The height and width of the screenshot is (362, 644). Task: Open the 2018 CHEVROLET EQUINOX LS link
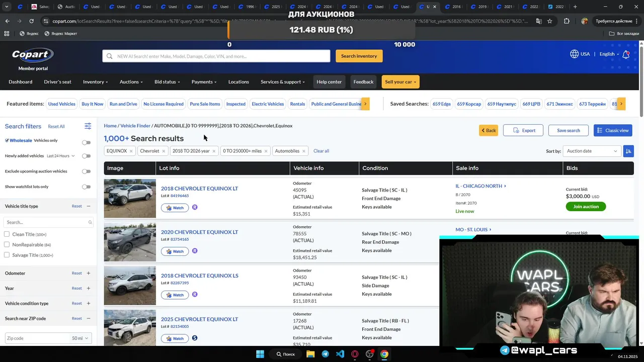click(x=199, y=276)
